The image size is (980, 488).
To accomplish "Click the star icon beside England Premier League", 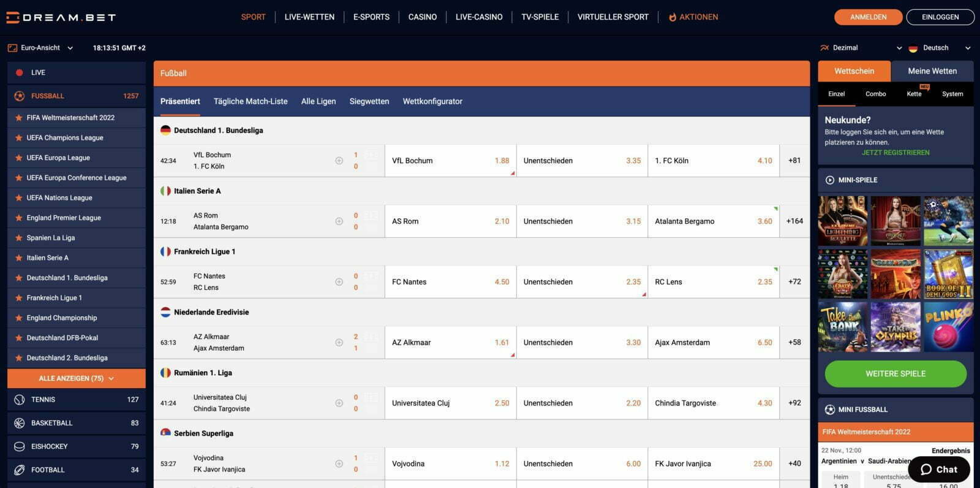I will pos(19,218).
